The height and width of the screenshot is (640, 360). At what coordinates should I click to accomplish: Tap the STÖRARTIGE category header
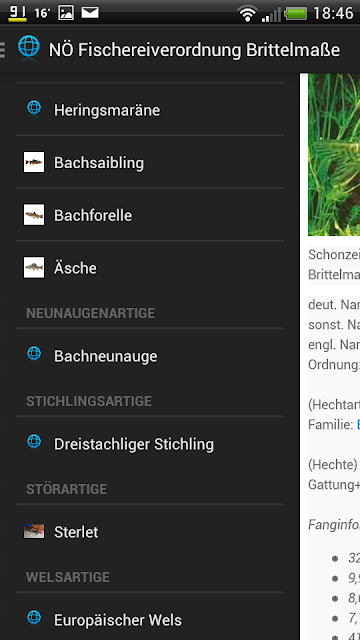(x=67, y=489)
